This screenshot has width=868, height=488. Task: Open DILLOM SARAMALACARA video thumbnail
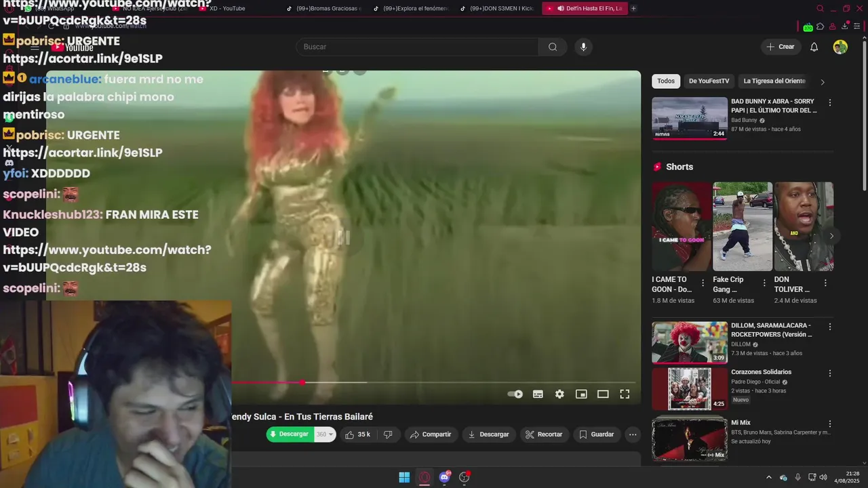689,342
